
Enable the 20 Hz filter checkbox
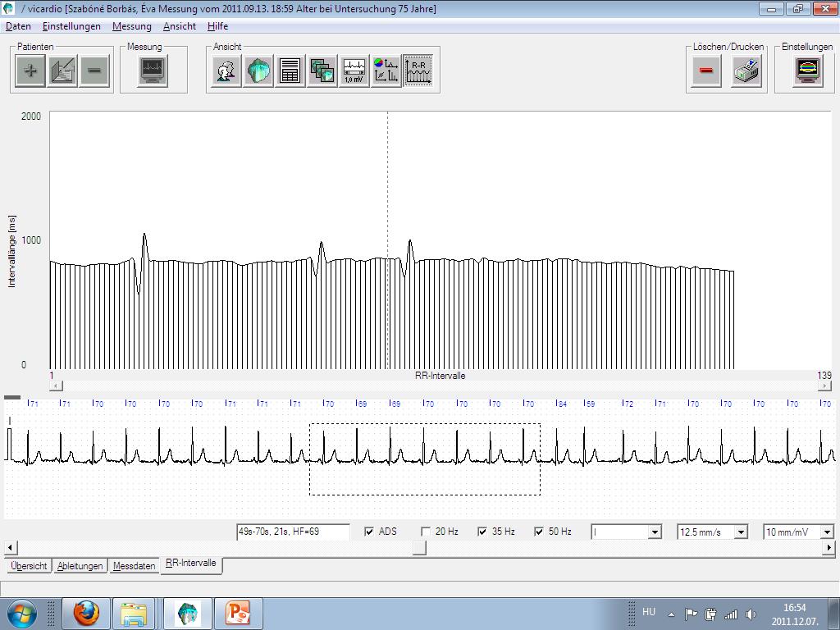coord(426,532)
